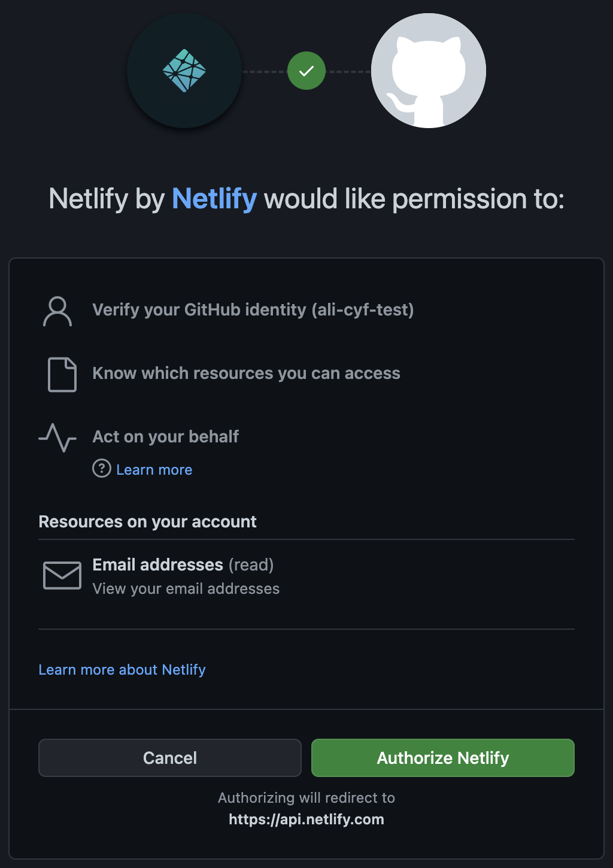Click Learn more under Act on your behalf
Screen dimensions: 613x868
(x=154, y=469)
